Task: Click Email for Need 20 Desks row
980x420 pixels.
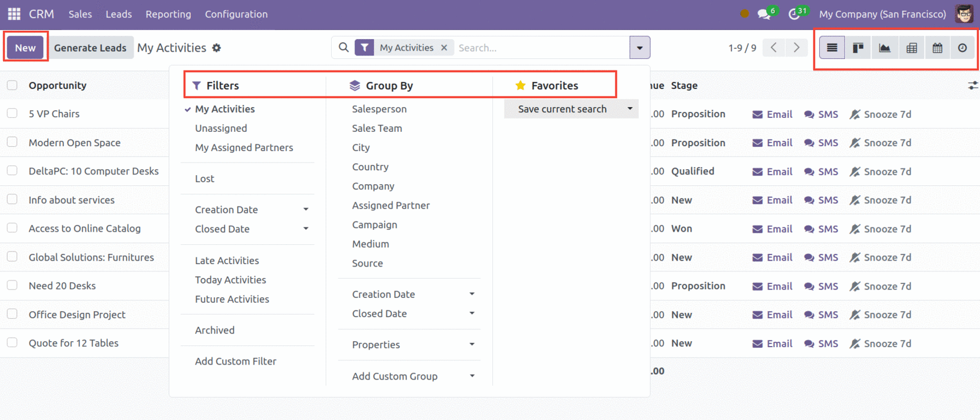Action: 772,286
